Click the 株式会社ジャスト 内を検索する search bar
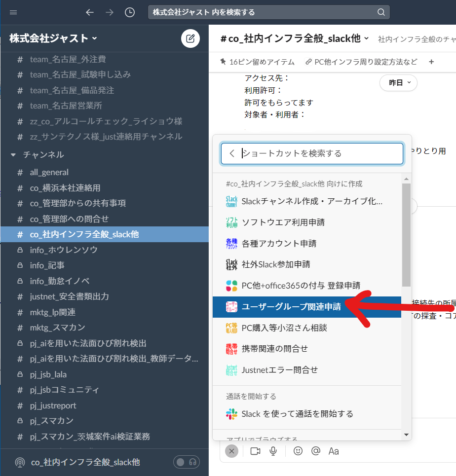The height and width of the screenshot is (476, 456). pos(268,12)
